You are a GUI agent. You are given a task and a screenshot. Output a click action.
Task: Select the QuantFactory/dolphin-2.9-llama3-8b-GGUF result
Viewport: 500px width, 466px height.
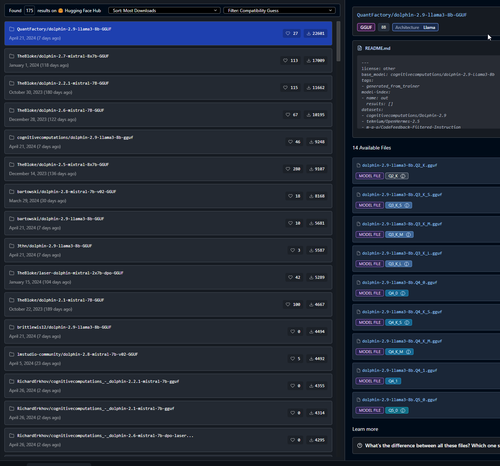point(168,33)
